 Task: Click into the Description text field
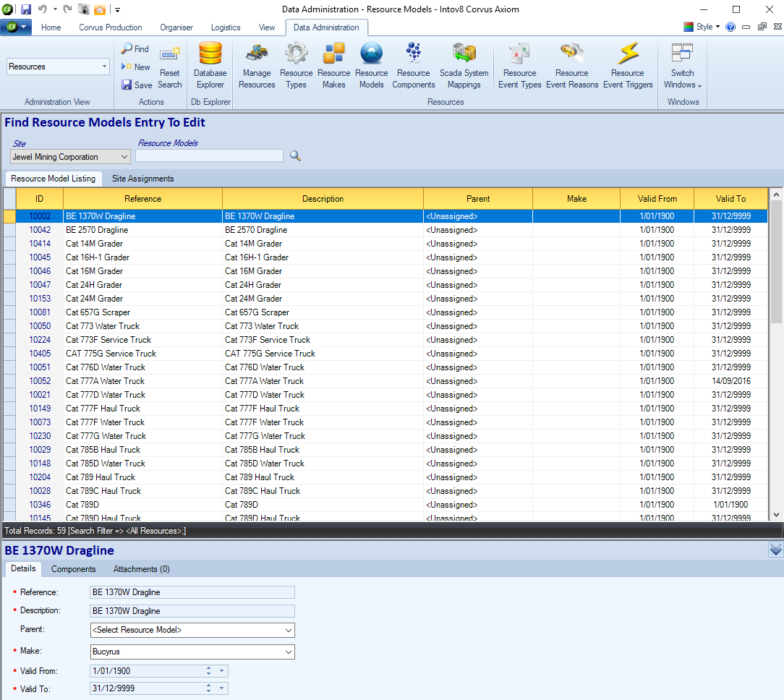pos(192,611)
